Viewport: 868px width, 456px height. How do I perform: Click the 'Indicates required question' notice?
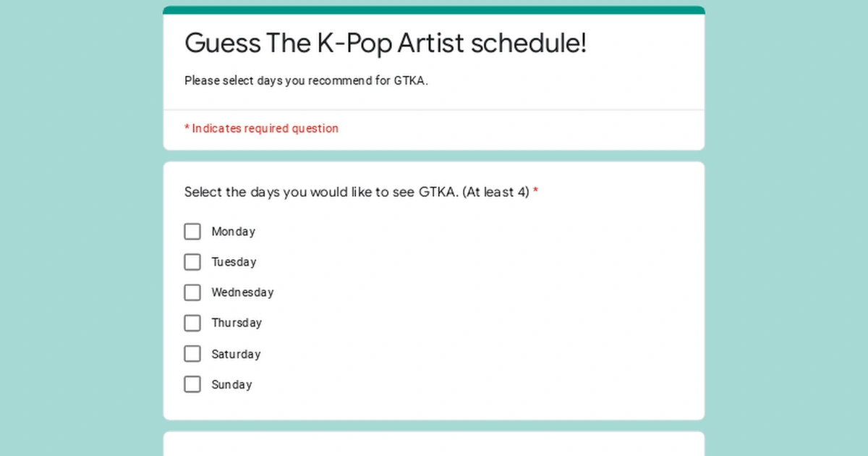(x=265, y=129)
